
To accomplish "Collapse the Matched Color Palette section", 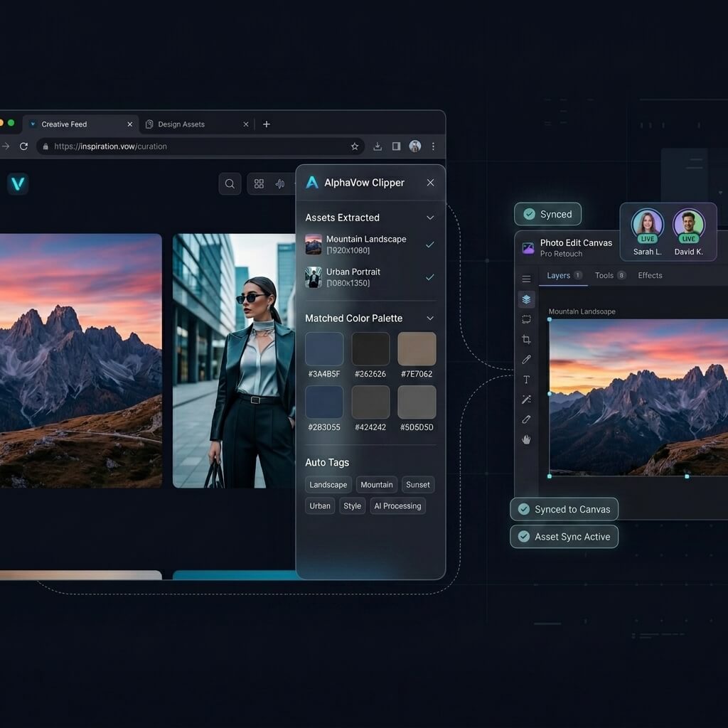I will pyautogui.click(x=430, y=318).
